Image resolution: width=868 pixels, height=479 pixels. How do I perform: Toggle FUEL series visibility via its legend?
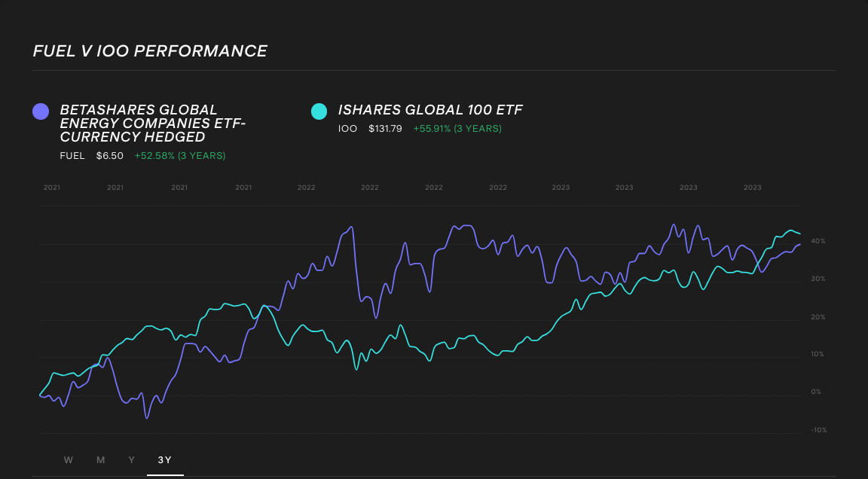(x=40, y=111)
